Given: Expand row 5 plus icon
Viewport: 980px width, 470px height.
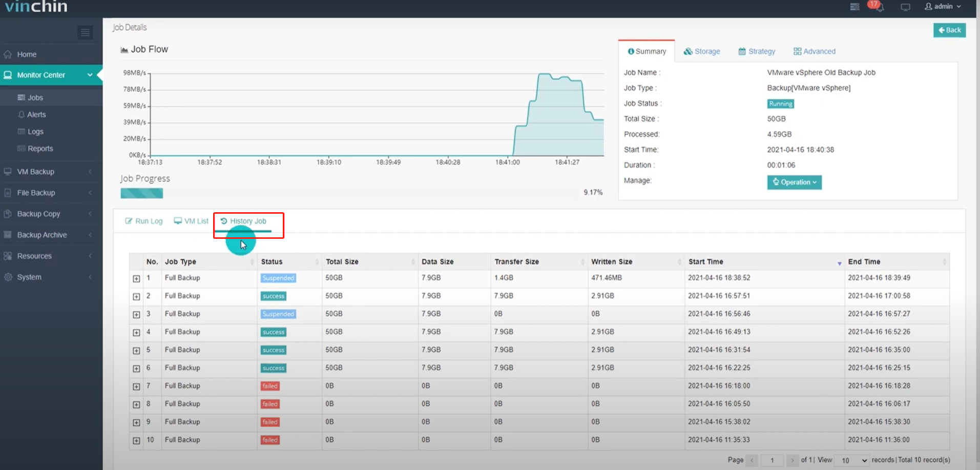Looking at the screenshot, I should [x=136, y=351].
